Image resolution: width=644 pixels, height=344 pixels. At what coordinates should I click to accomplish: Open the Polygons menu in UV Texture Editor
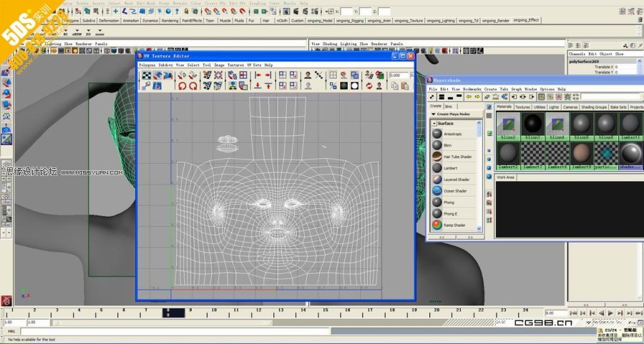(x=147, y=65)
